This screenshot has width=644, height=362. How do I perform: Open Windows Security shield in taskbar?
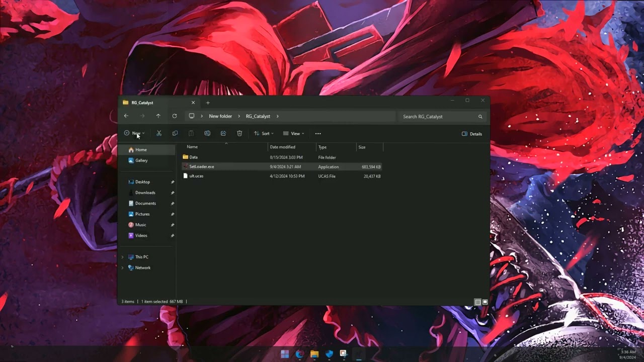(x=329, y=354)
